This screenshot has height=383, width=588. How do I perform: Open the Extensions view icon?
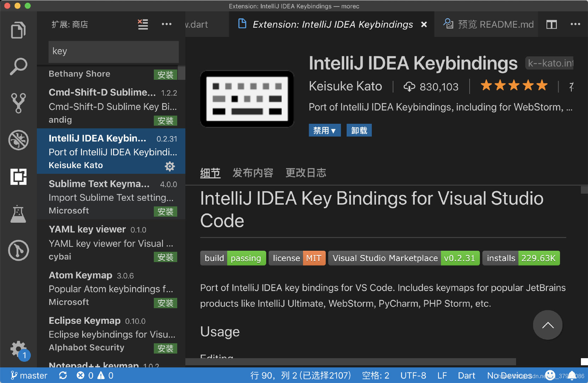pyautogui.click(x=18, y=177)
